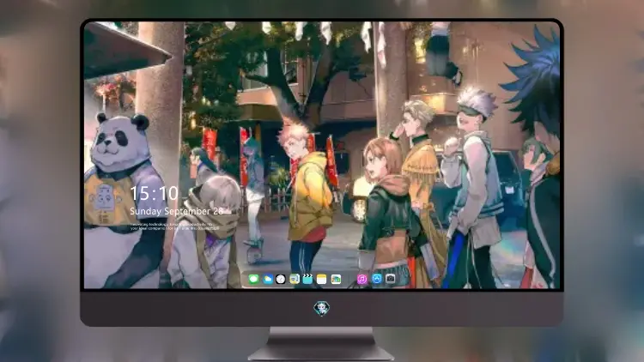Open the blue App Store icon

[377, 279]
